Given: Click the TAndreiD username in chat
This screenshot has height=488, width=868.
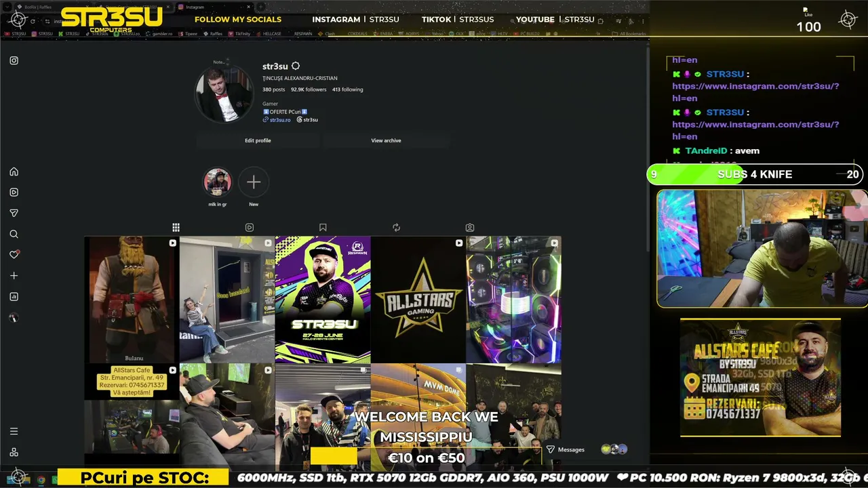Looking at the screenshot, I should coord(706,150).
